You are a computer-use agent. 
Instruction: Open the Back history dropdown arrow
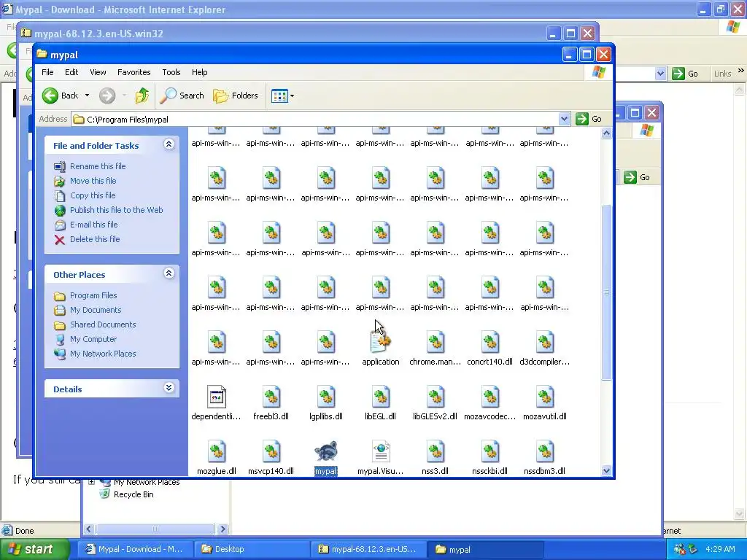88,96
